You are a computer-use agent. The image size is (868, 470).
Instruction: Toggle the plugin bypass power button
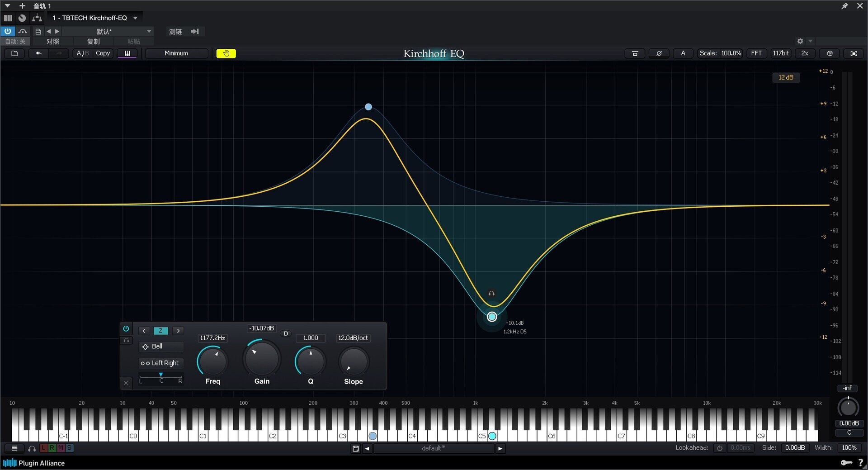[x=8, y=31]
